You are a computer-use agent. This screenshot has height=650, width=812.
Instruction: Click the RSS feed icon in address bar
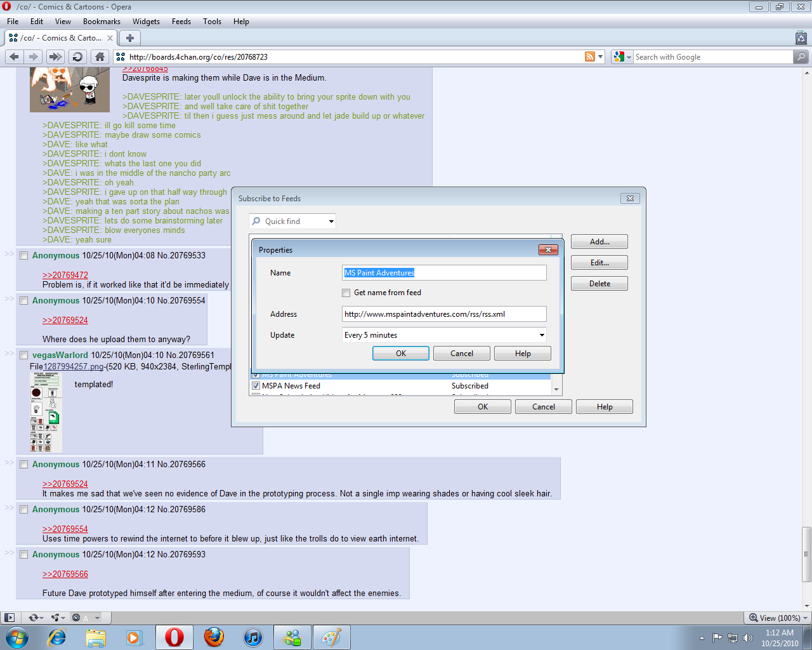pyautogui.click(x=590, y=56)
